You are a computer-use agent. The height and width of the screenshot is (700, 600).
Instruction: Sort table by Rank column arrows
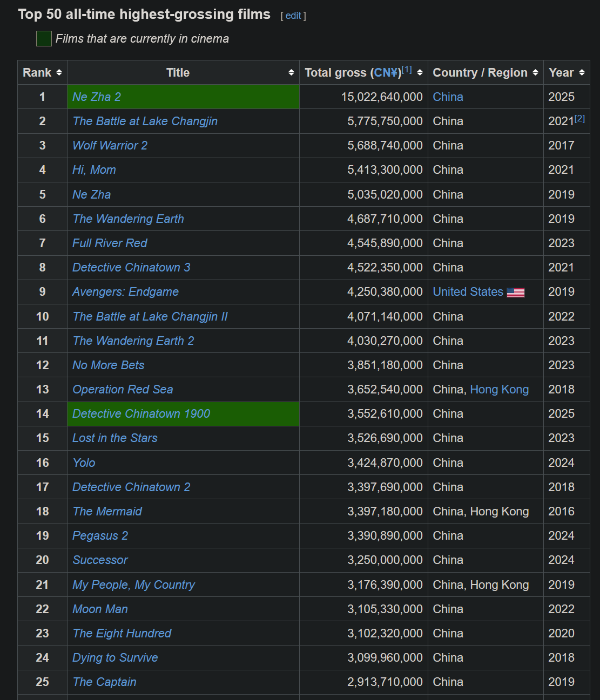59,72
